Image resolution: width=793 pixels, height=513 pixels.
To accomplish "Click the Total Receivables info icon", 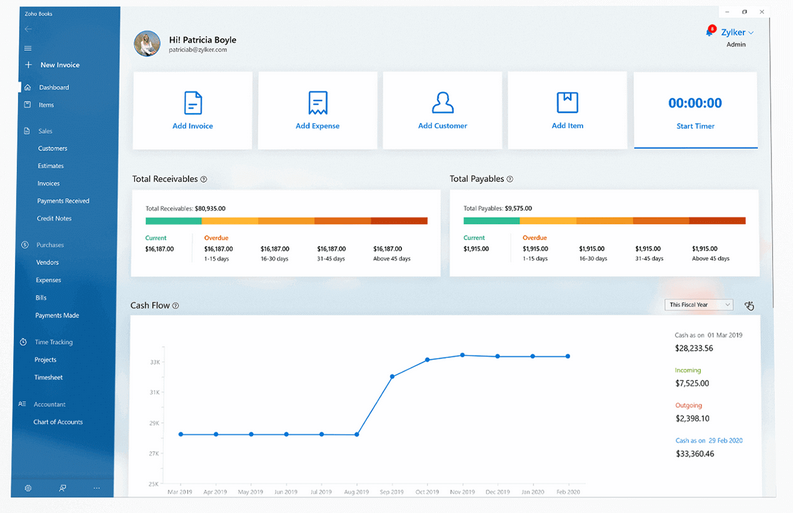I will point(204,179).
